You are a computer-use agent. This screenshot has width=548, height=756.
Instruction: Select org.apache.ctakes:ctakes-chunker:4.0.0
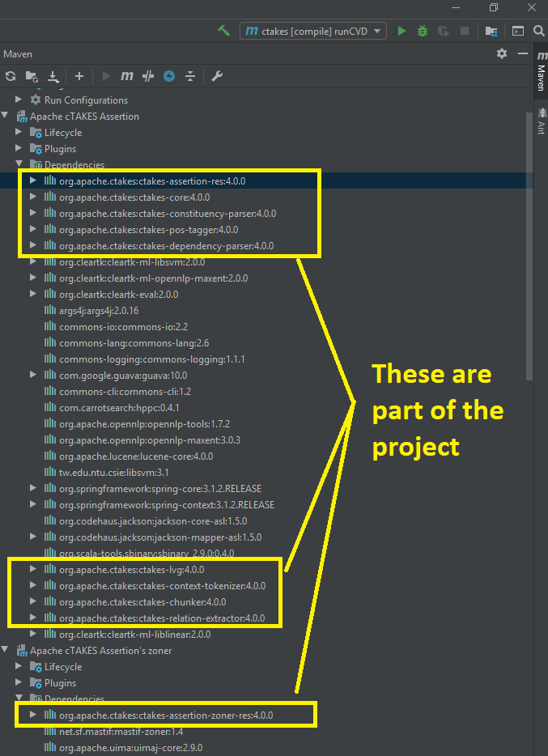click(x=142, y=602)
